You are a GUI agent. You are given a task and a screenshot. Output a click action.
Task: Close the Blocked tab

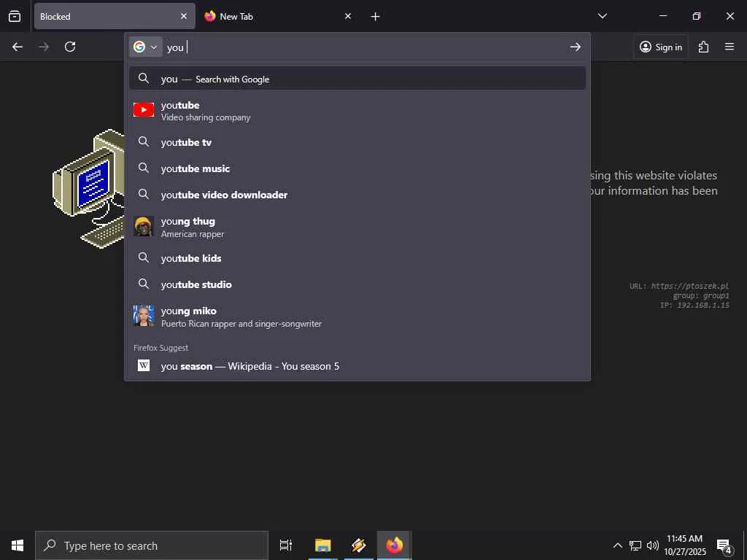[184, 16]
